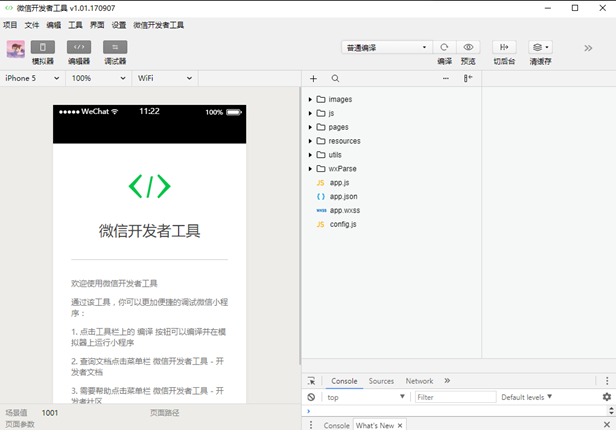
Task: Expand the resources folder
Action: coord(310,141)
